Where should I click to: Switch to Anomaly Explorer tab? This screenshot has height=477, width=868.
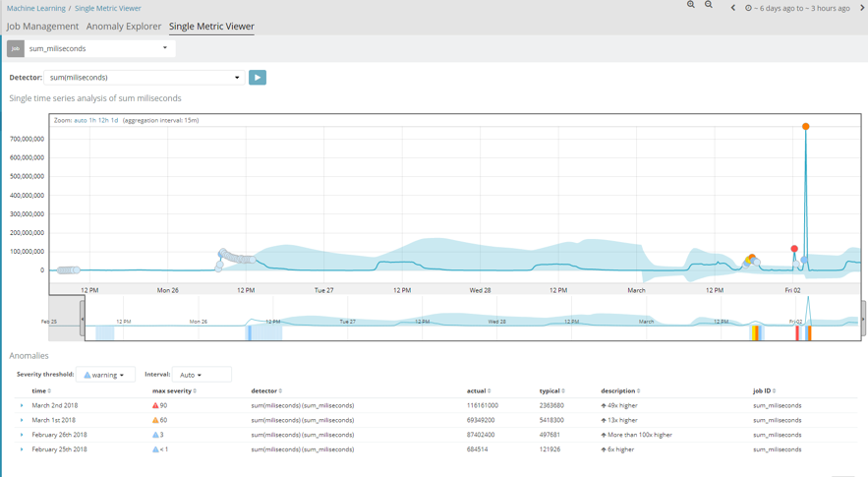[x=124, y=26]
